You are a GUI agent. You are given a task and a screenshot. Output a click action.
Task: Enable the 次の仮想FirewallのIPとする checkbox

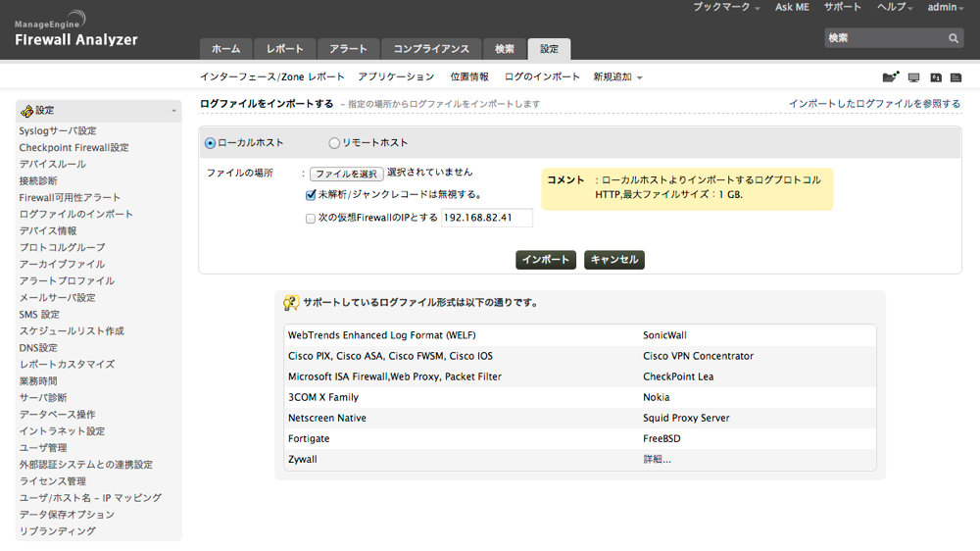(311, 219)
